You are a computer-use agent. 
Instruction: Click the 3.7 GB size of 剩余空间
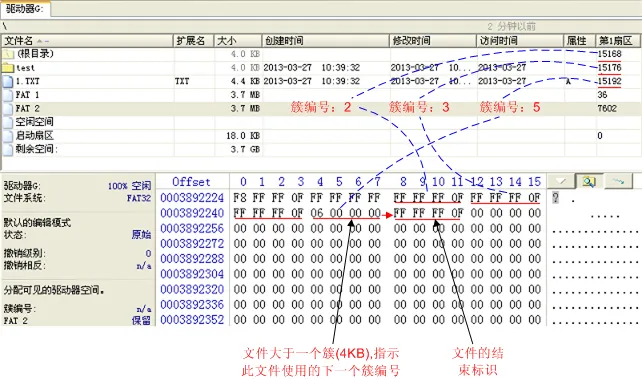coord(245,149)
